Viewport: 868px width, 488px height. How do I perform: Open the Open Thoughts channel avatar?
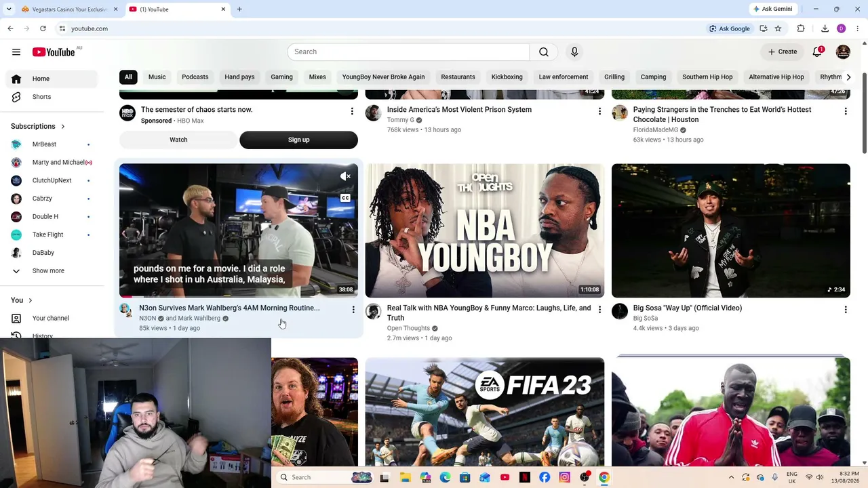(373, 311)
